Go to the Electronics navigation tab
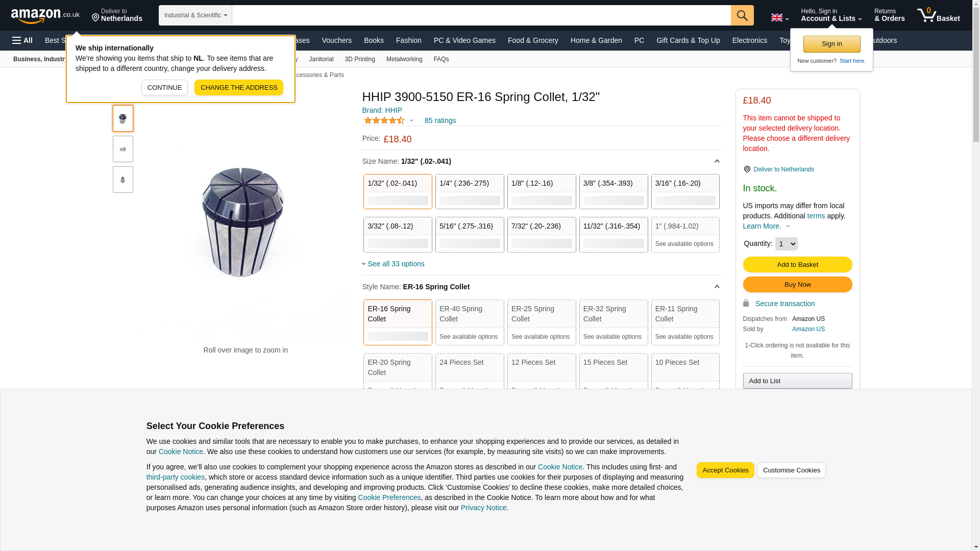 [749, 40]
